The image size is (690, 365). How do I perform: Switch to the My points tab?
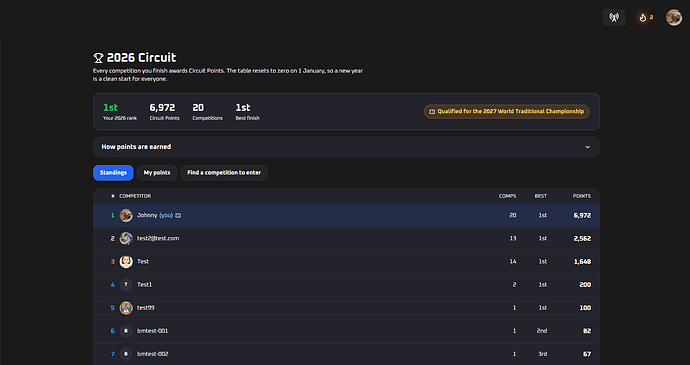click(x=157, y=173)
